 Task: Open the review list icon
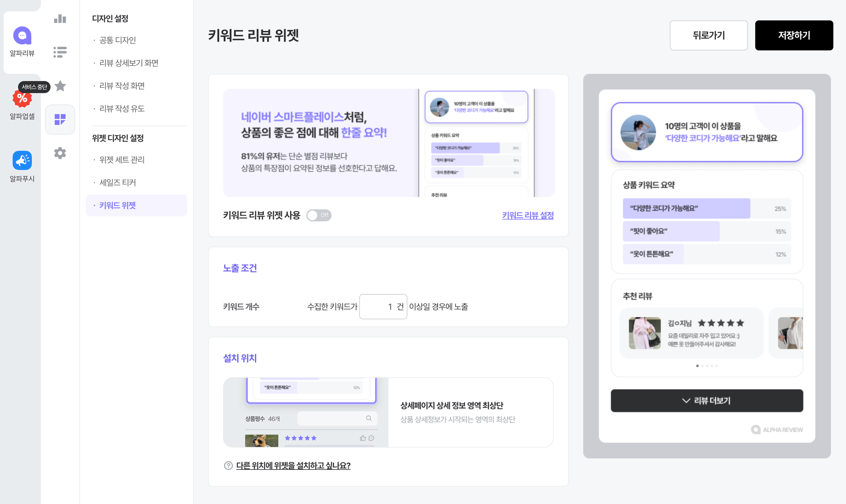coord(60,52)
